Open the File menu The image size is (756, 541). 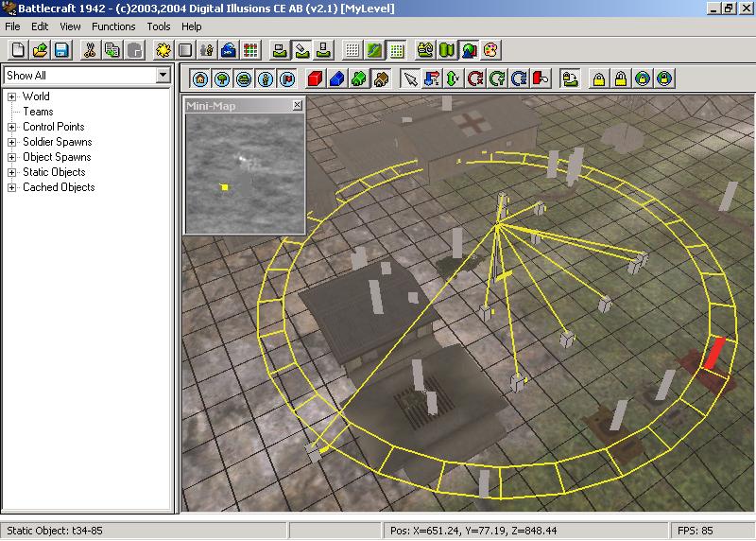[x=12, y=26]
